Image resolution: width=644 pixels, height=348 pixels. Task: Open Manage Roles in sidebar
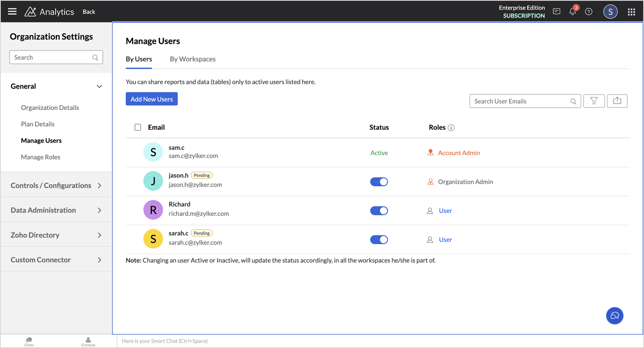41,157
